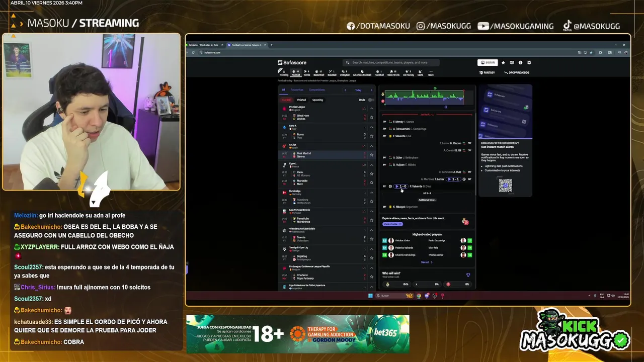Open the TV schedule icon in header
This screenshot has width=644, height=362.
[512, 63]
